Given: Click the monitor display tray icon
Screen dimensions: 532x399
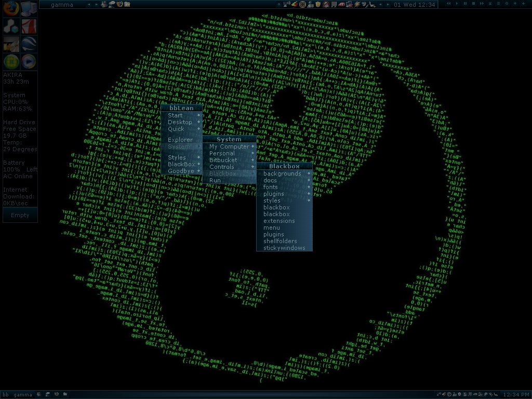Looking at the screenshot, I should click(334, 4).
